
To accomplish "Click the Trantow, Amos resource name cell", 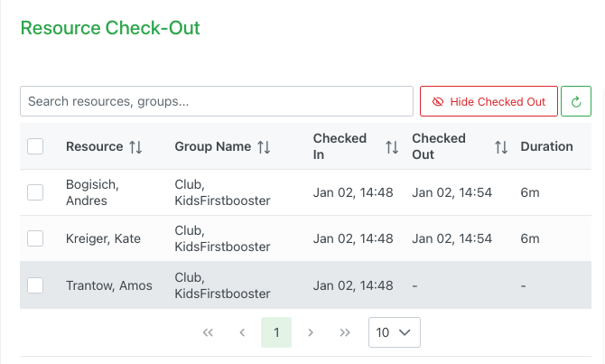I will point(109,285).
